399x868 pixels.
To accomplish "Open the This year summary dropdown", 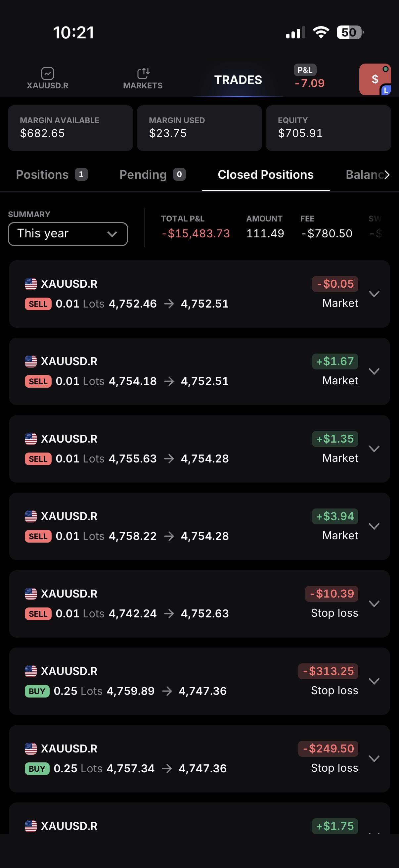I will coord(68,234).
